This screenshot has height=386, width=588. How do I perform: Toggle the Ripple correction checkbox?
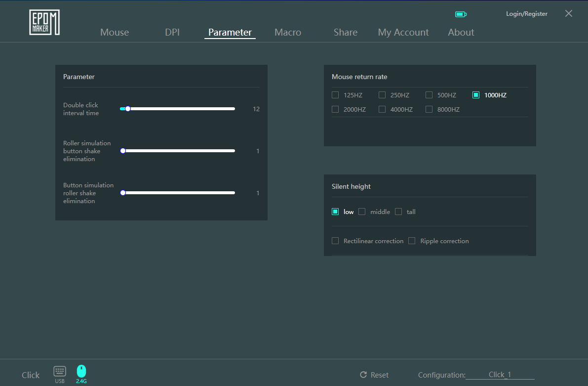[x=412, y=241]
